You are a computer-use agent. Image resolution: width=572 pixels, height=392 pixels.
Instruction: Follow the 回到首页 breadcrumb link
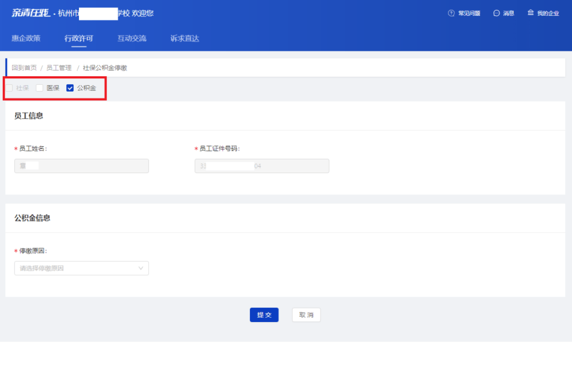coord(24,68)
